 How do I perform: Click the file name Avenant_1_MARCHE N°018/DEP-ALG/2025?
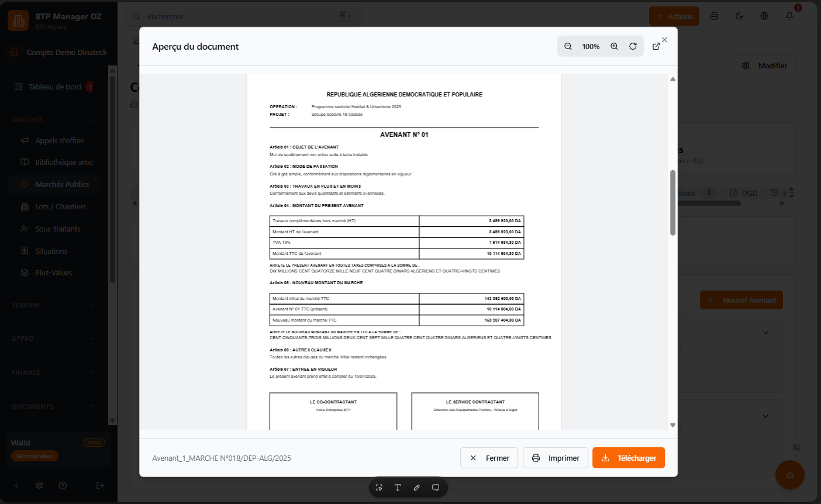(222, 458)
